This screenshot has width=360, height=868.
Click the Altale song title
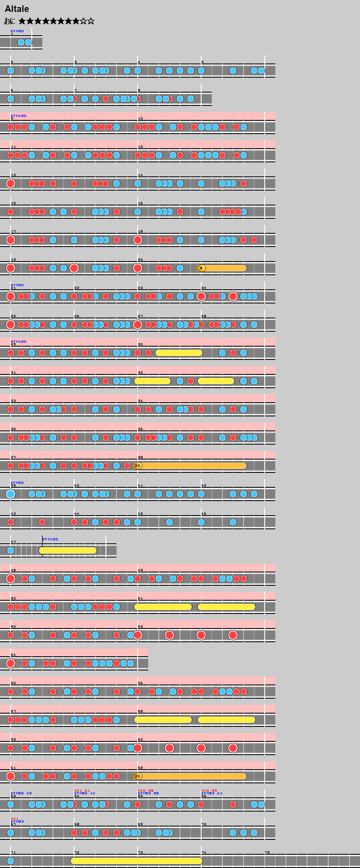(x=17, y=9)
